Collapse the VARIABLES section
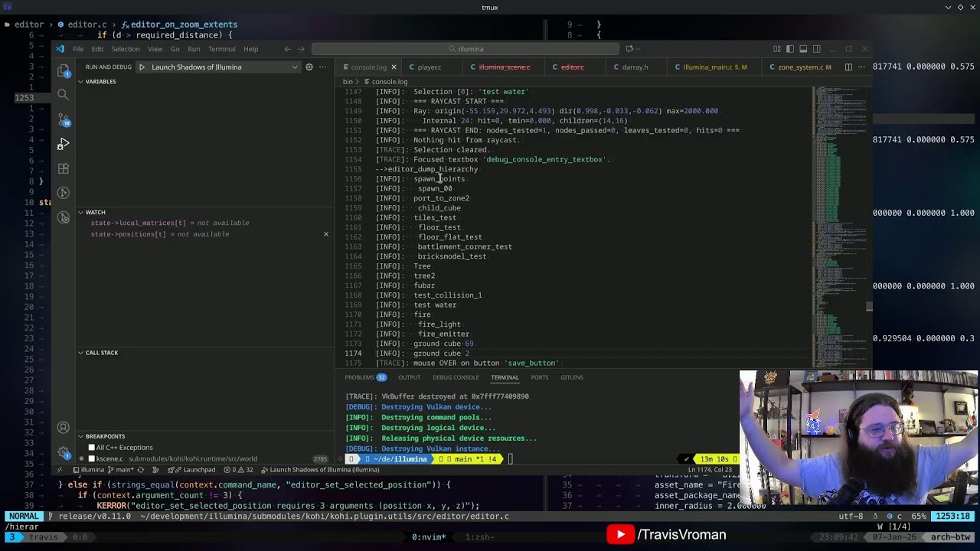 tap(100, 81)
